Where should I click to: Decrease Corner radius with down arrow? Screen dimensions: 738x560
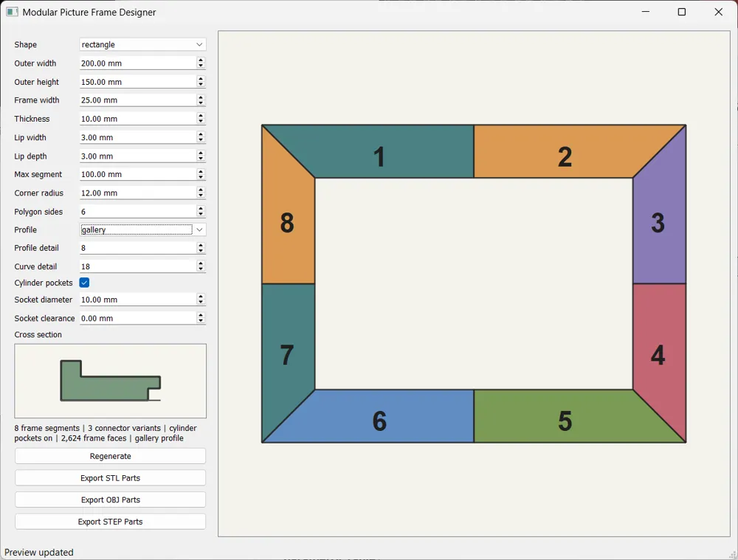coord(201,196)
